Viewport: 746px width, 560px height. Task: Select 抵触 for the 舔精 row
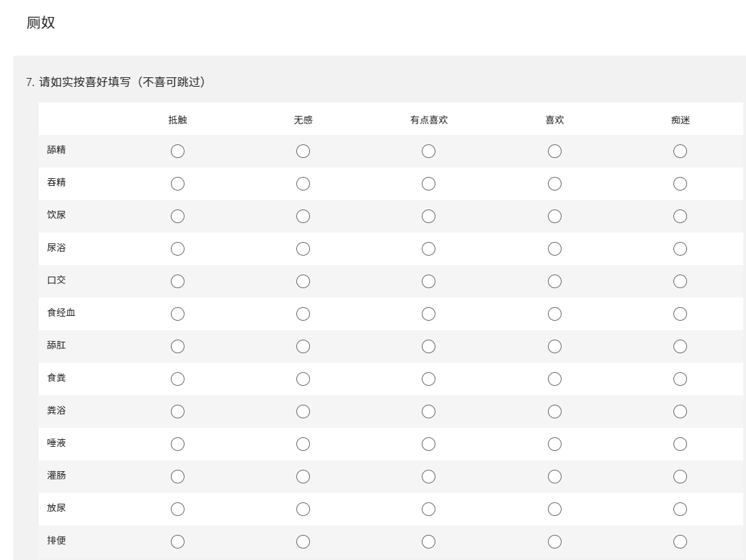tap(178, 151)
